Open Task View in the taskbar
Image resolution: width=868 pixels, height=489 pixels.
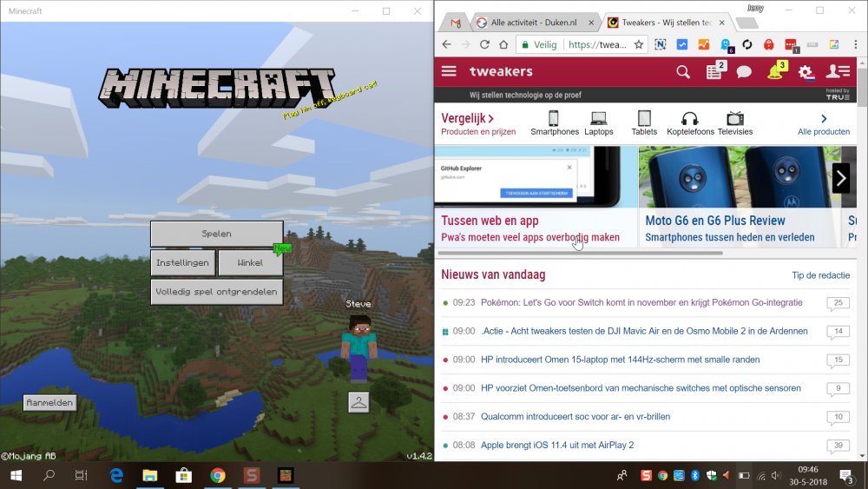82,475
